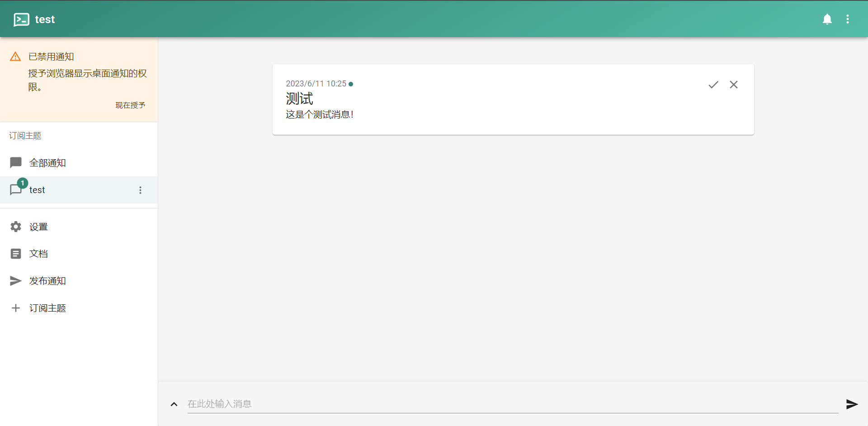This screenshot has width=868, height=426.
Task: Delete the 测试 notification with the X
Action: pos(733,85)
